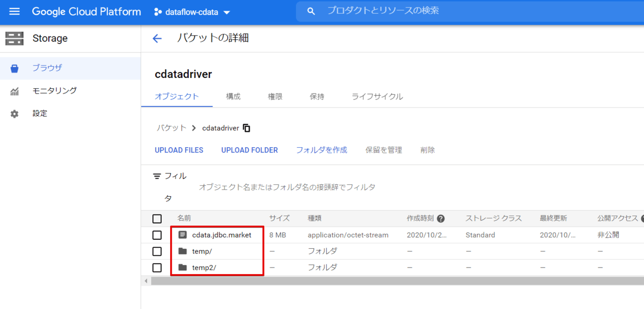This screenshot has width=644, height=309.
Task: Click the Google Cloud Platform logo text
Action: coord(86,12)
